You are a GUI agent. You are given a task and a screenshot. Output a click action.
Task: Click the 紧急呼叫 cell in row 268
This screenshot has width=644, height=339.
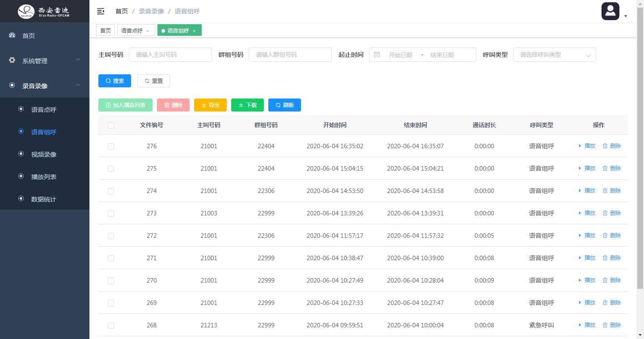coord(542,325)
